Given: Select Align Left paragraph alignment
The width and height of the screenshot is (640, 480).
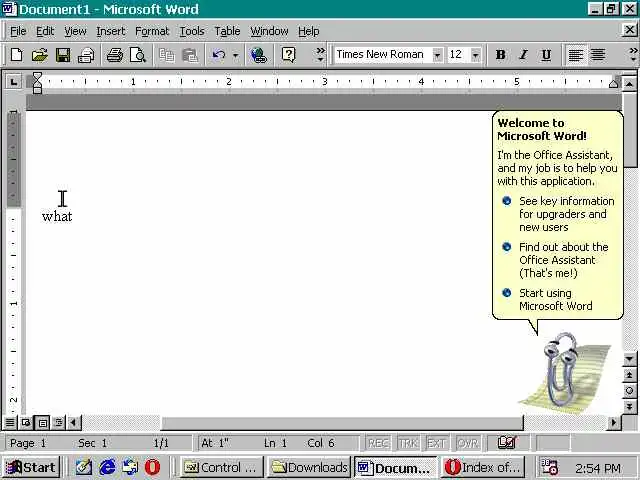Looking at the screenshot, I should click(576, 55).
